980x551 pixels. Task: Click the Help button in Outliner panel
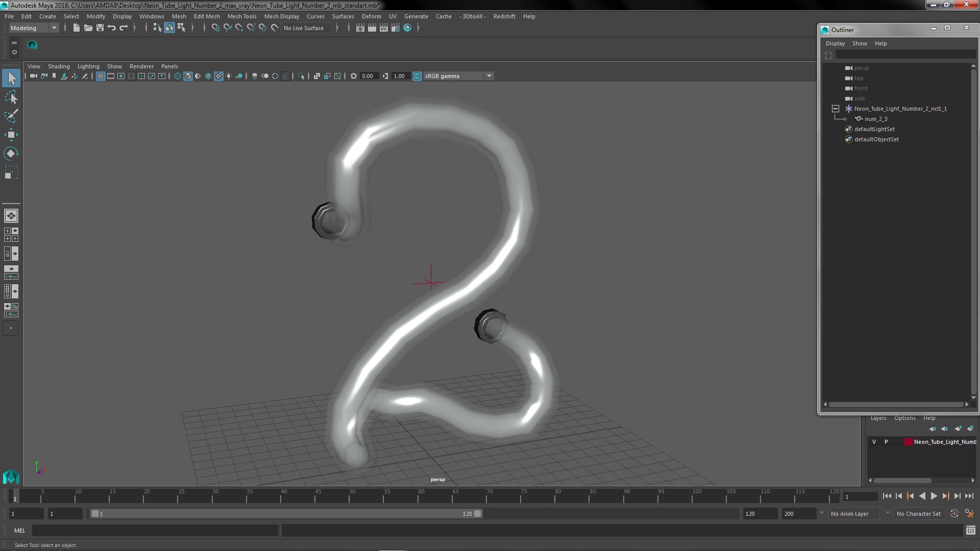coord(880,42)
